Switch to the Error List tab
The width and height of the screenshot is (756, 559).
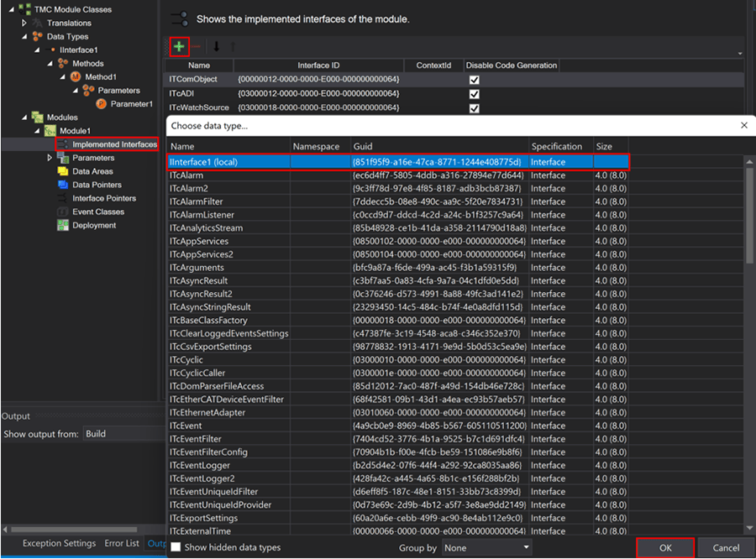(122, 544)
